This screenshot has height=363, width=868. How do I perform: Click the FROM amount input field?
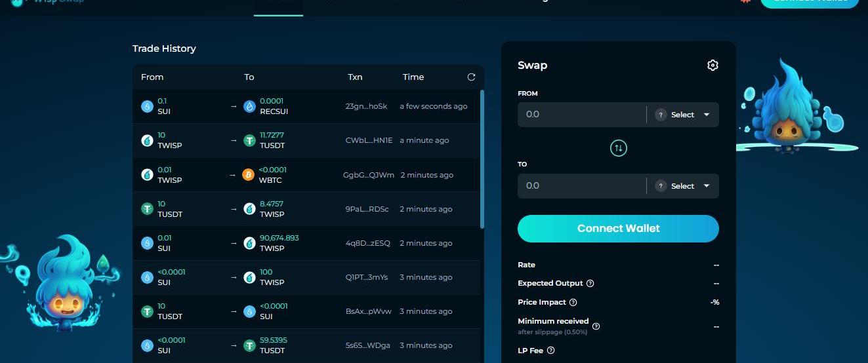tap(581, 115)
